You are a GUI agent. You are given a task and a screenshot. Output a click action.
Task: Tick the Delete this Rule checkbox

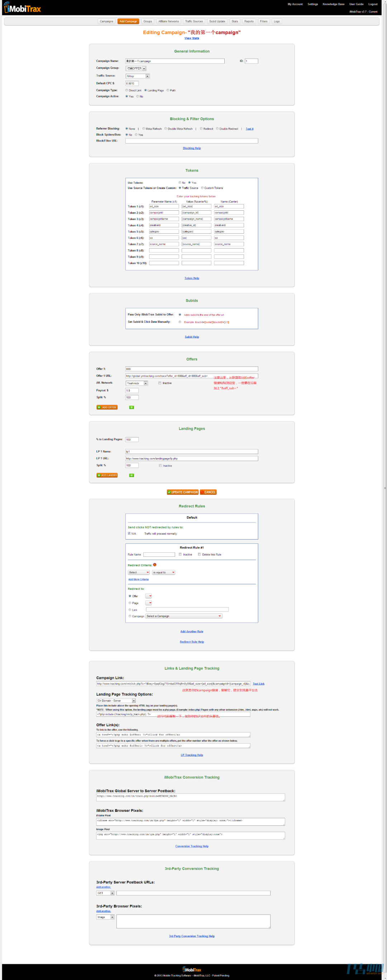point(199,554)
